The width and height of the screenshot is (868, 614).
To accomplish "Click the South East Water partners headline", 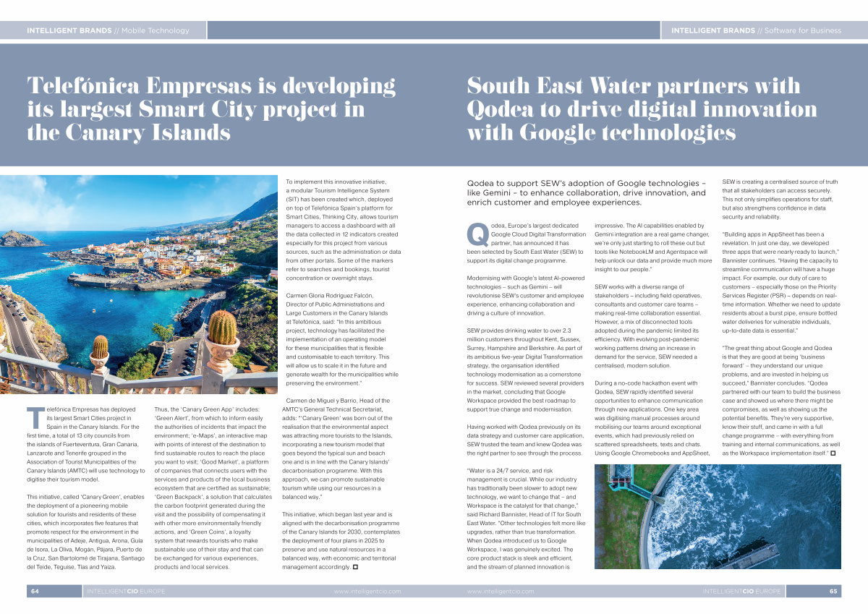I will pos(642,109).
